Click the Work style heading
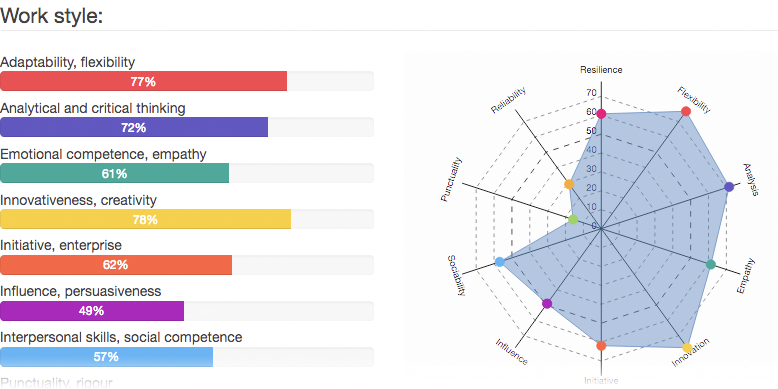Image resolution: width=778 pixels, height=389 pixels. (52, 16)
